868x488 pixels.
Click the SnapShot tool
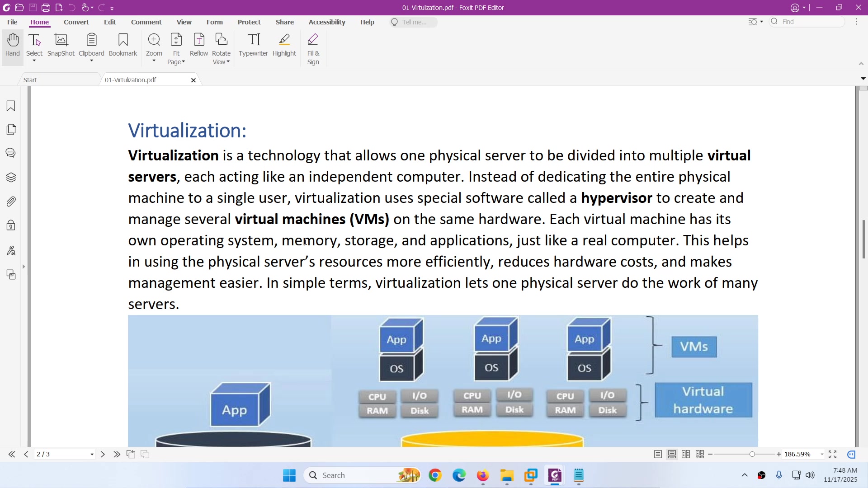pos(61,45)
